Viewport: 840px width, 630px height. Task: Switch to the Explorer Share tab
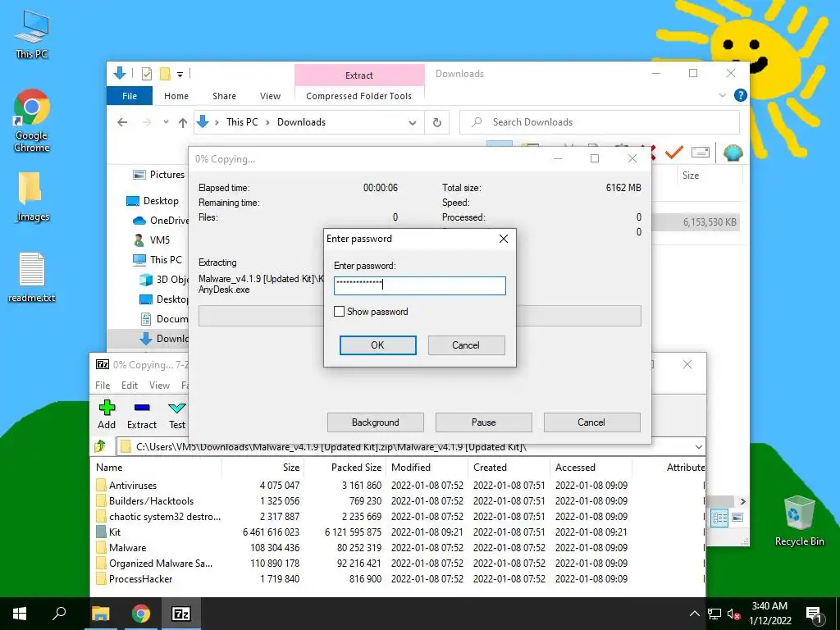(225, 96)
